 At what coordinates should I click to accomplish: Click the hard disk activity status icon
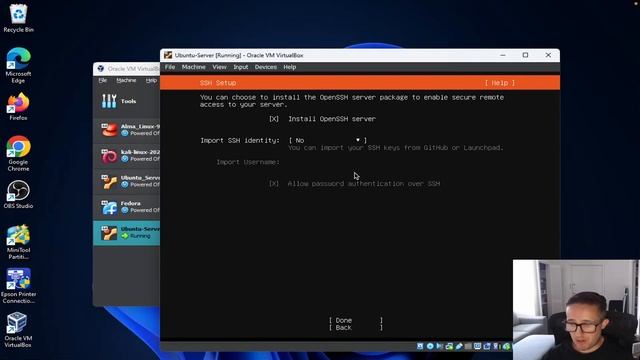tap(420, 347)
